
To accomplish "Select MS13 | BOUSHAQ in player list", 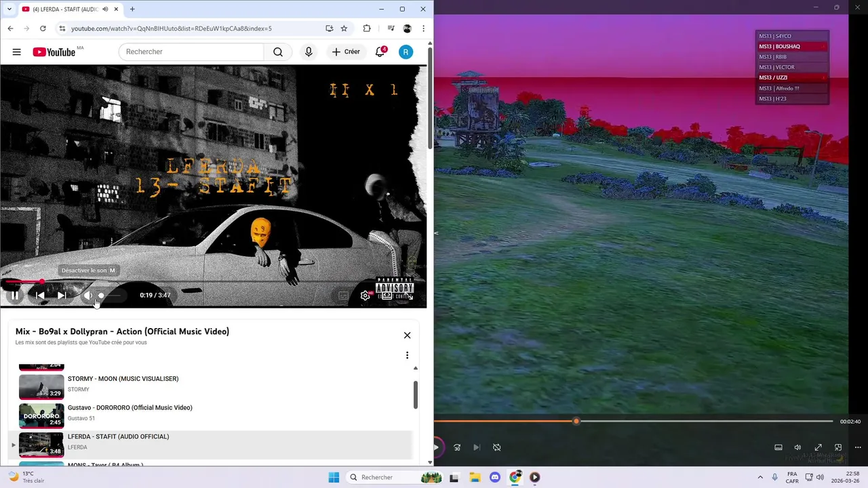I will click(792, 47).
